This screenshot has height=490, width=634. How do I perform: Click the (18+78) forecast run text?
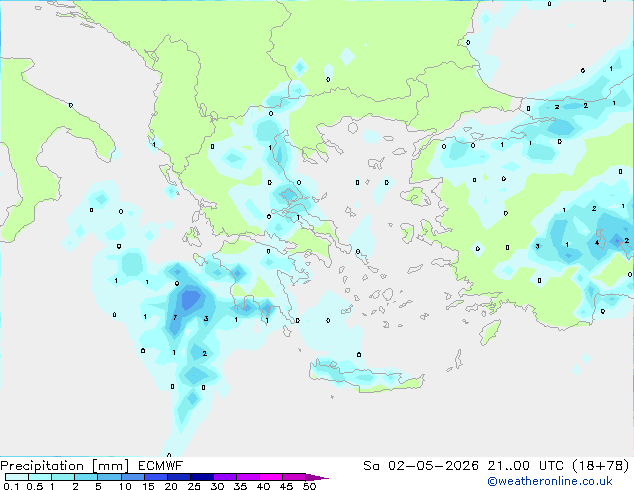coord(601,465)
